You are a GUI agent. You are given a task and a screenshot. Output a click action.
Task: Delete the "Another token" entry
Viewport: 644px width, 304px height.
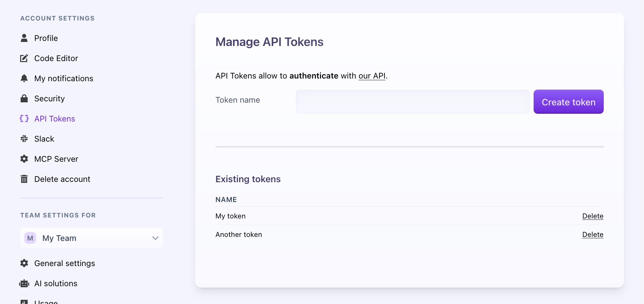593,235
